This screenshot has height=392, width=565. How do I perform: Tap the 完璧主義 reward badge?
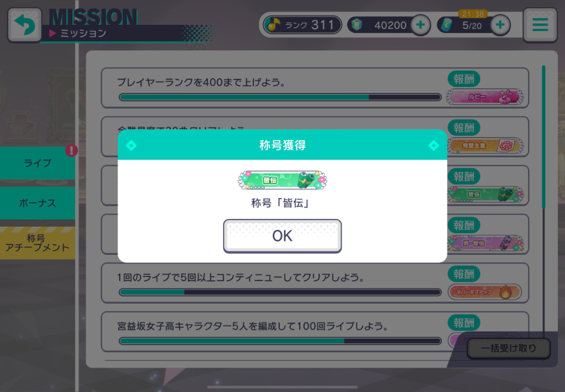click(x=484, y=146)
